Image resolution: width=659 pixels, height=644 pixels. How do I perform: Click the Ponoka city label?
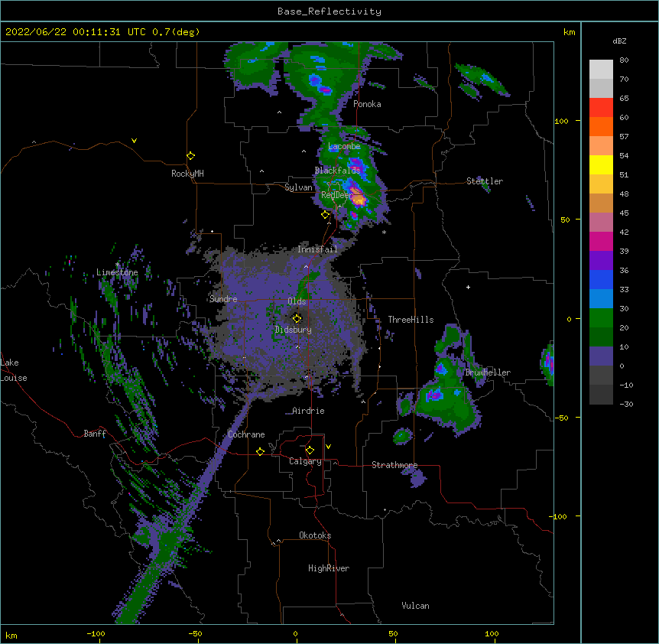367,104
